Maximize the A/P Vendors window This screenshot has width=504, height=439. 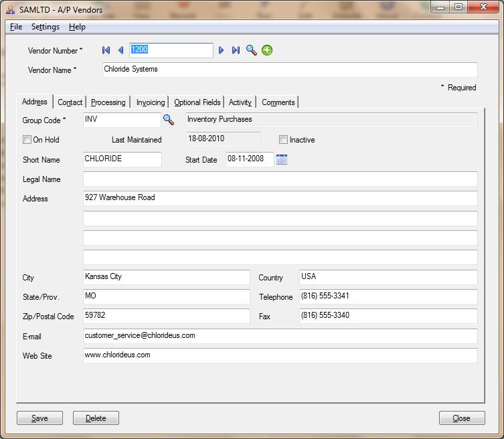(458, 7)
